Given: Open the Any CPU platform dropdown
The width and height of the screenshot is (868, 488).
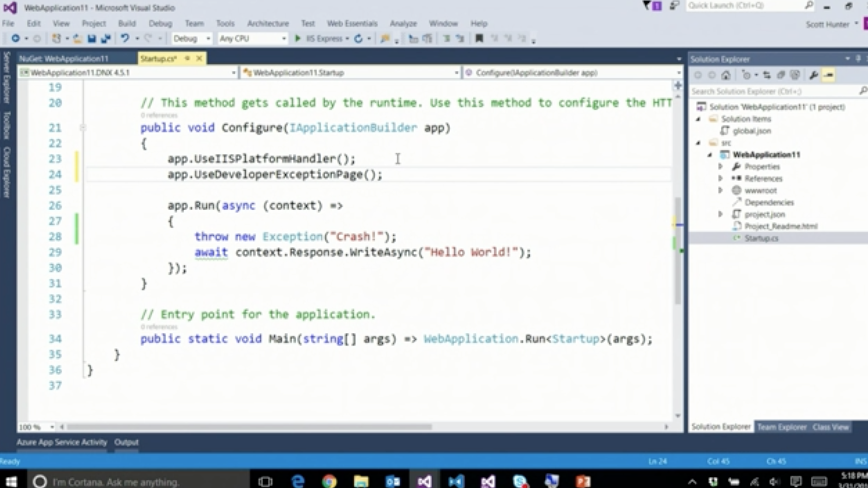Looking at the screenshot, I should [x=252, y=39].
